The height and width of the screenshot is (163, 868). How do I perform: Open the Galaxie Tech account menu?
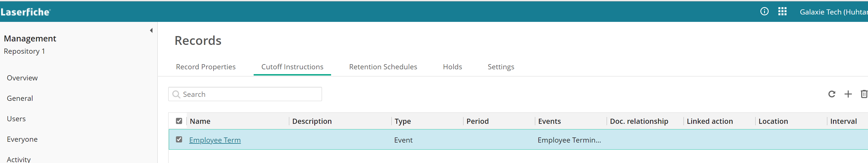[834, 12]
